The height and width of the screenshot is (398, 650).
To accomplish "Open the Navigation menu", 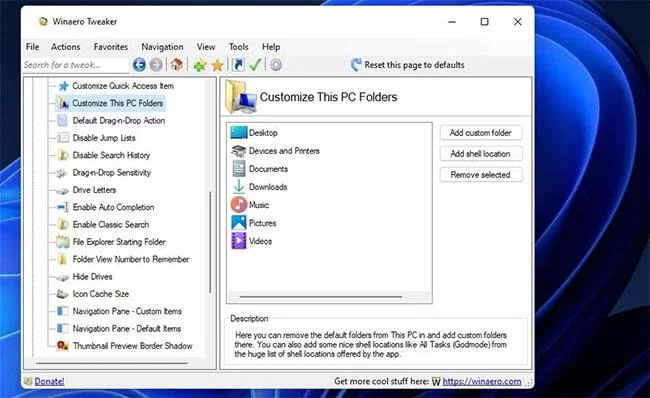I will pyautogui.click(x=162, y=47).
